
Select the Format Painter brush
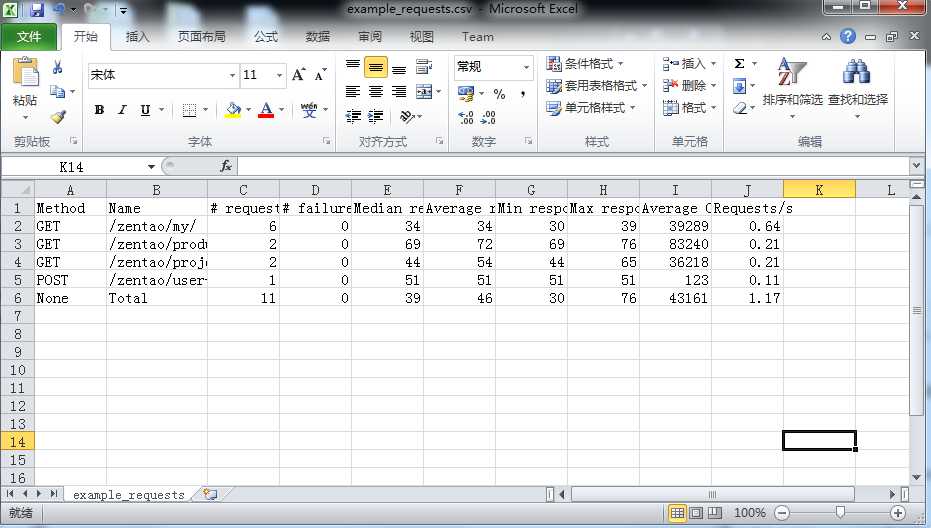tap(58, 116)
